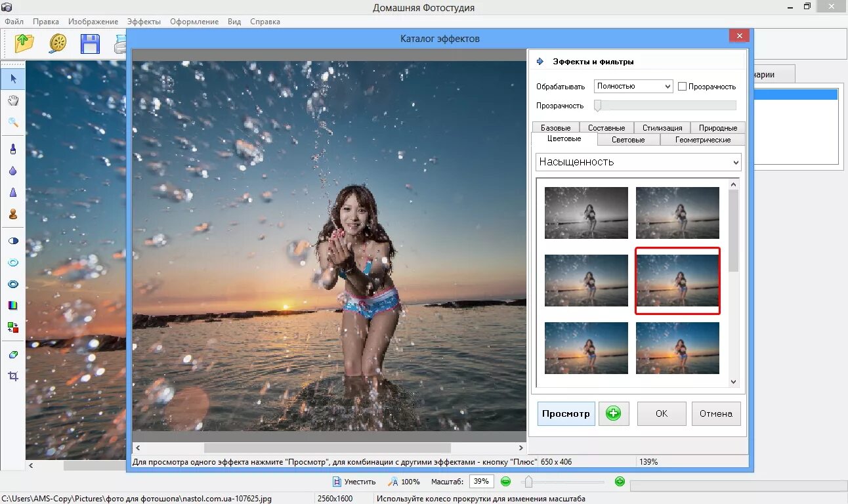Click the round yellow wheel toolbar icon

point(58,43)
